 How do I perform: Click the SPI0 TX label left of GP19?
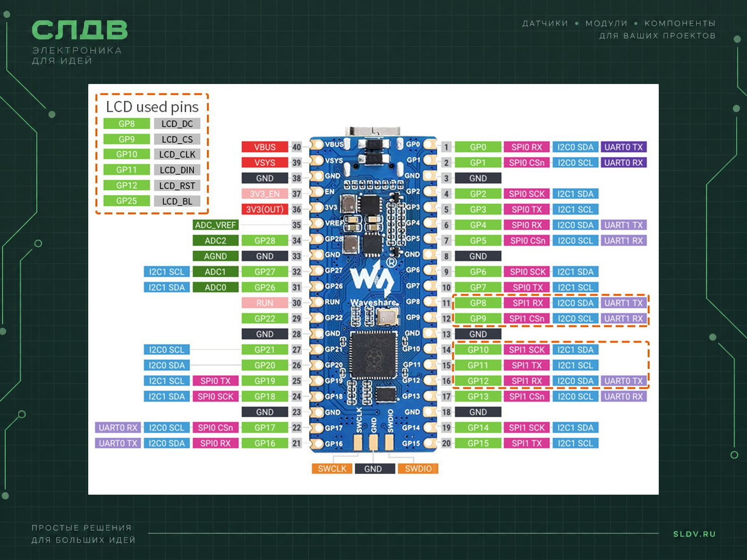tap(215, 381)
